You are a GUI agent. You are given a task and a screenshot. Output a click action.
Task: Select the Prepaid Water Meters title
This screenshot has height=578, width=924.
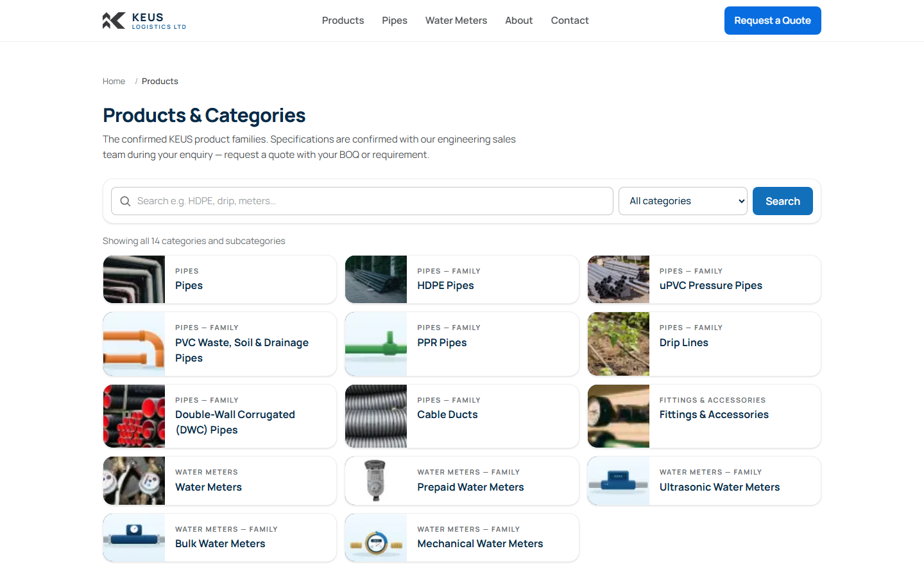470,487
